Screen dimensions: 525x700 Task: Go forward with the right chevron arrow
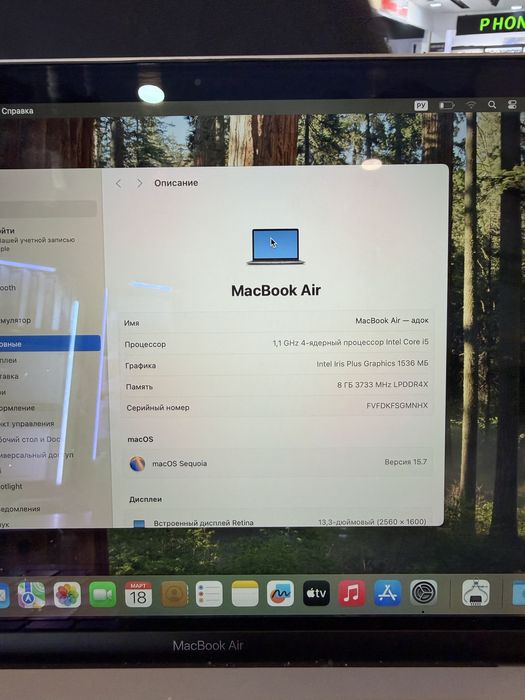pyautogui.click(x=140, y=183)
